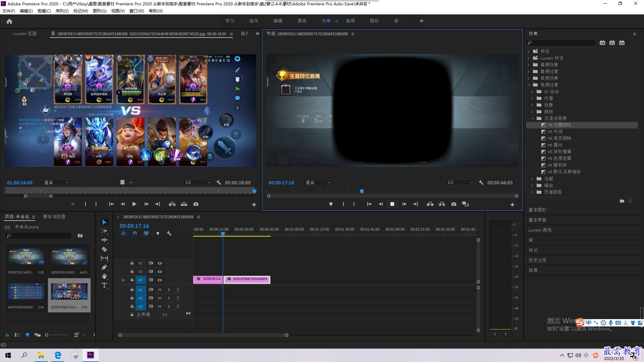
Task: Toggle snap in timeline
Action: tap(135, 233)
